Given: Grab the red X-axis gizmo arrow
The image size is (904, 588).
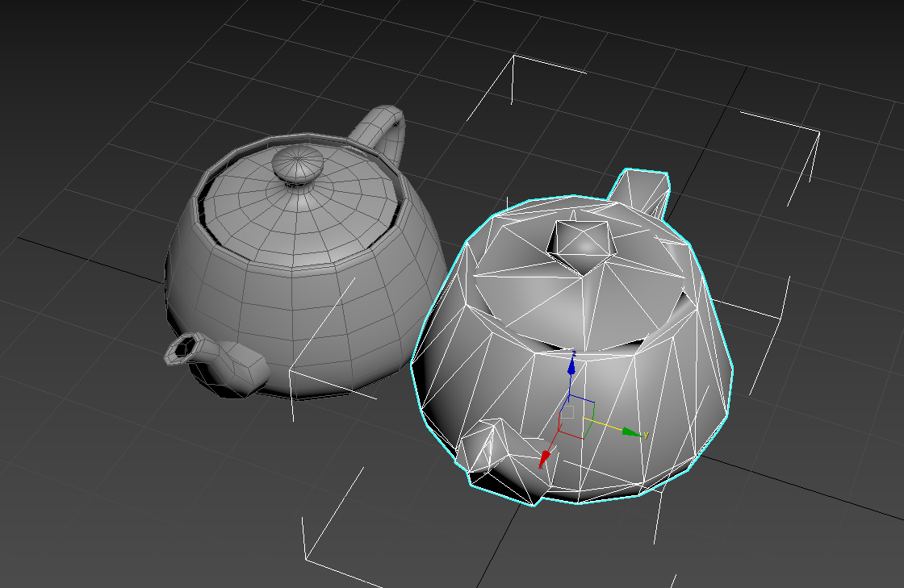Looking at the screenshot, I should 544,459.
